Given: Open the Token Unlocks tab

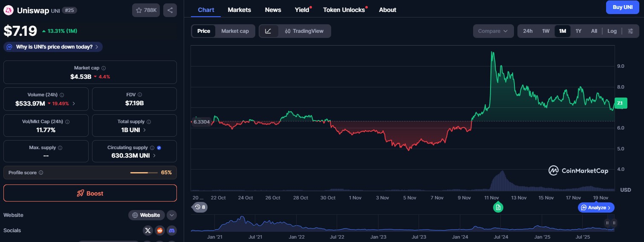Looking at the screenshot, I should (344, 10).
